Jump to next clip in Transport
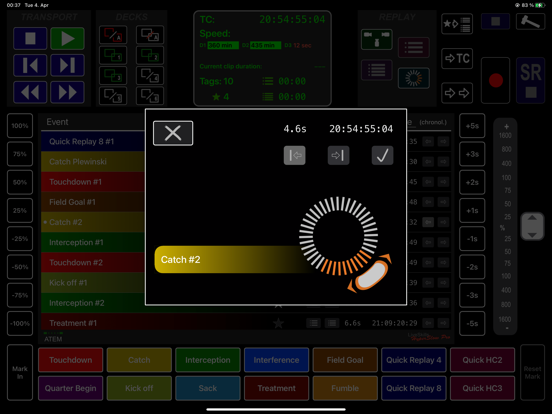Screen dimensions: 552x414 click(67, 65)
